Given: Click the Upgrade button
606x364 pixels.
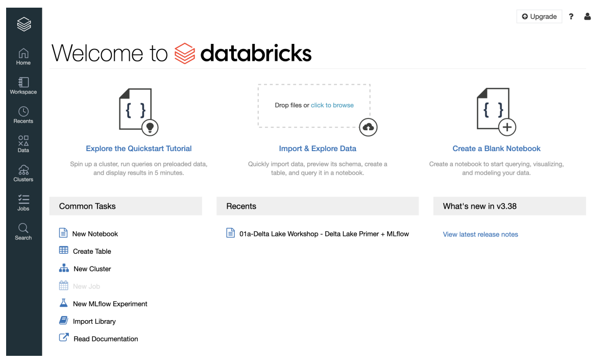Looking at the screenshot, I should (x=539, y=16).
